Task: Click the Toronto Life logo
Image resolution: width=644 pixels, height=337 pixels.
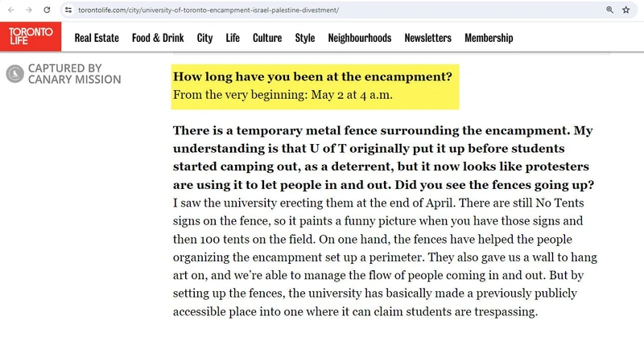Action: pyautogui.click(x=31, y=37)
